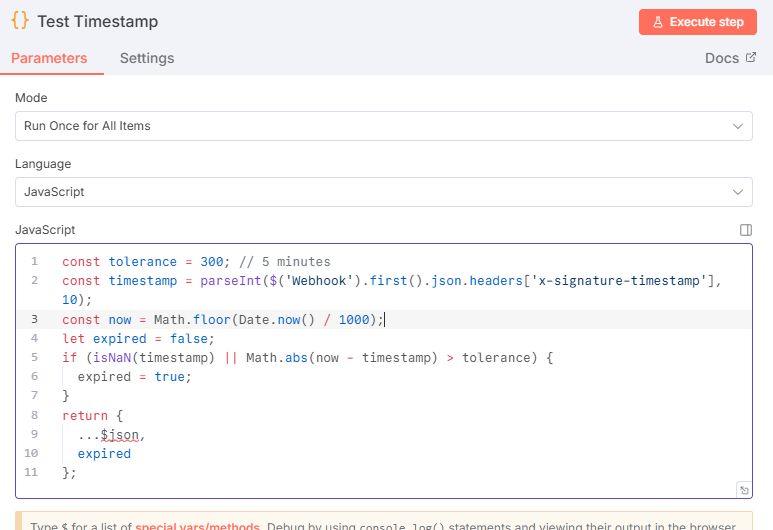Click the 'tolerance' variable on line 1
The width and height of the screenshot is (773, 530).
[x=142, y=262]
